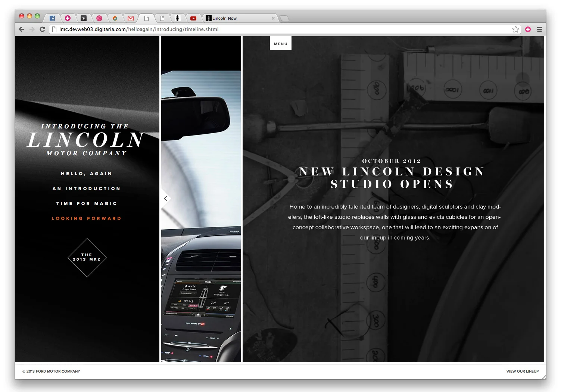Screen dimensions: 561x392
Task: Open the Lincoln star logo pinned tab
Action: click(178, 18)
